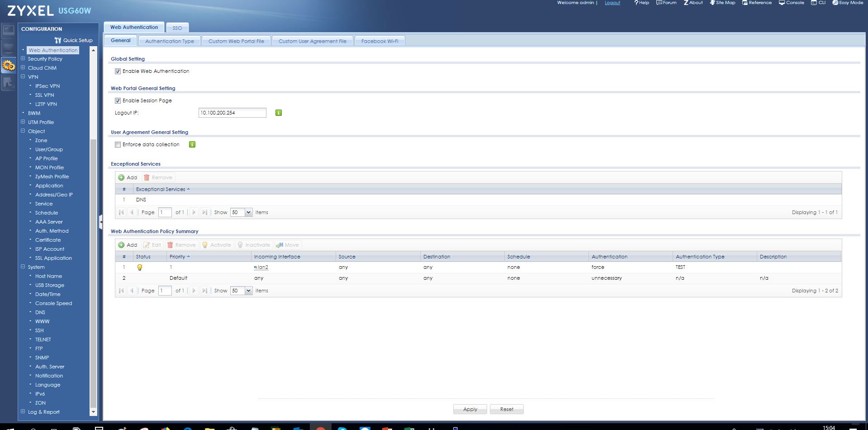868x430 pixels.
Task: Open Show items dropdown in Exceptional Services
Action: click(x=248, y=212)
